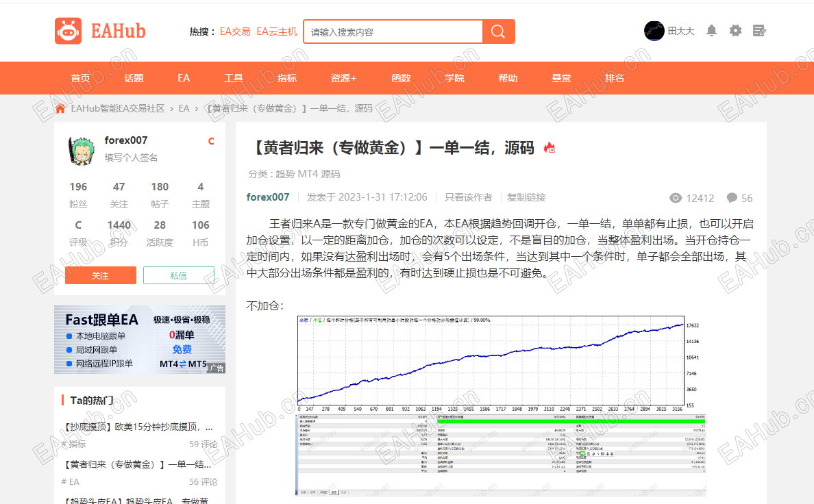Open settings gear icon in header

click(x=736, y=31)
